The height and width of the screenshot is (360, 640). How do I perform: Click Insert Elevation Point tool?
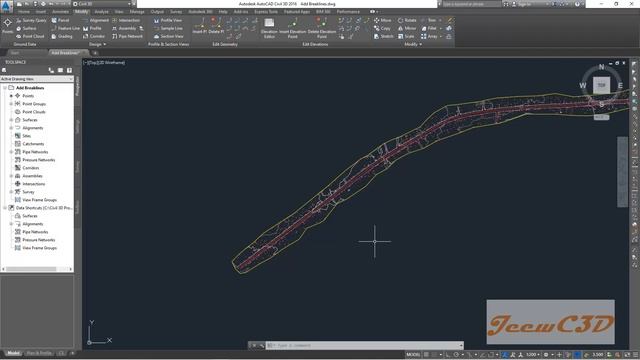(x=292, y=28)
